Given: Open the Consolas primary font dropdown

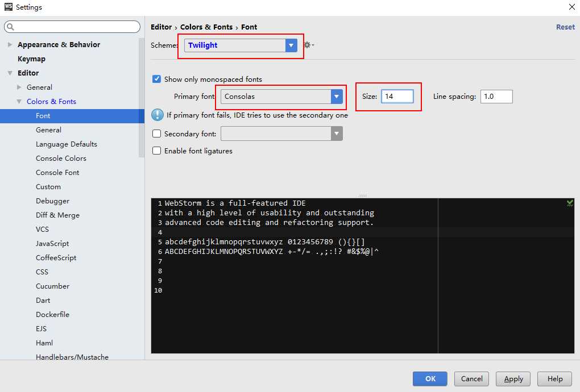Looking at the screenshot, I should [x=336, y=97].
